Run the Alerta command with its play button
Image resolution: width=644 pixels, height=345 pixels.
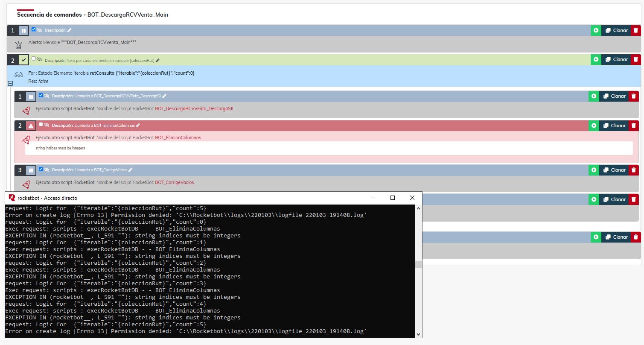595,30
